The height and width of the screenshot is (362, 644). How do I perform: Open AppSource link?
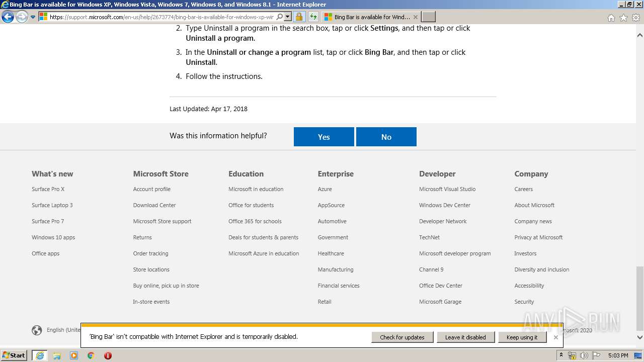(x=331, y=205)
